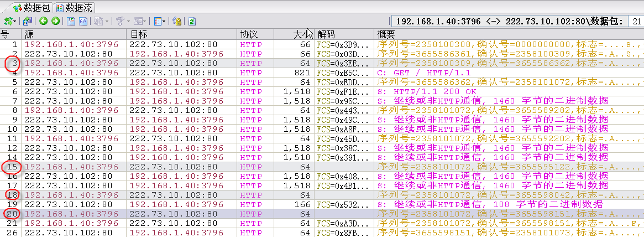This screenshot has width=644, height=237.
Task: Select packet row number 26
Action: (x=322, y=233)
